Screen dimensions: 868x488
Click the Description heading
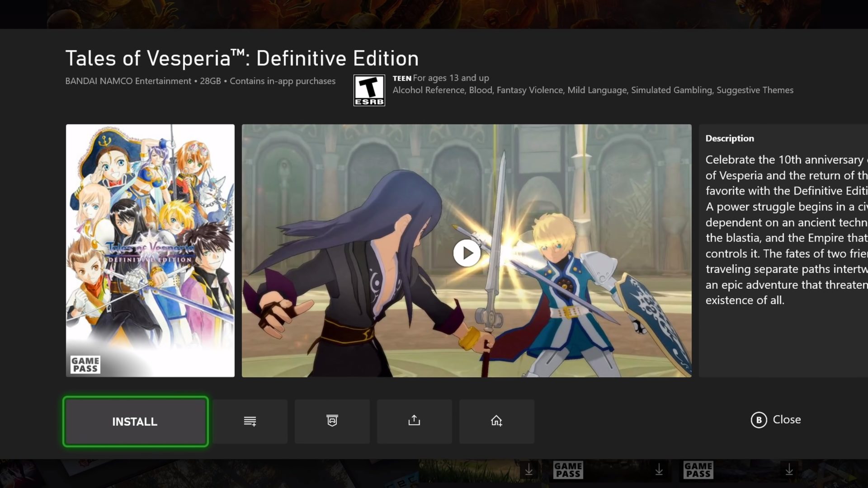[730, 139]
